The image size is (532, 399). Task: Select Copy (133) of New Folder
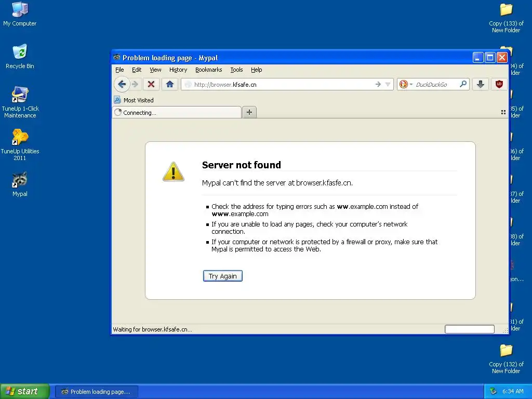point(506,18)
